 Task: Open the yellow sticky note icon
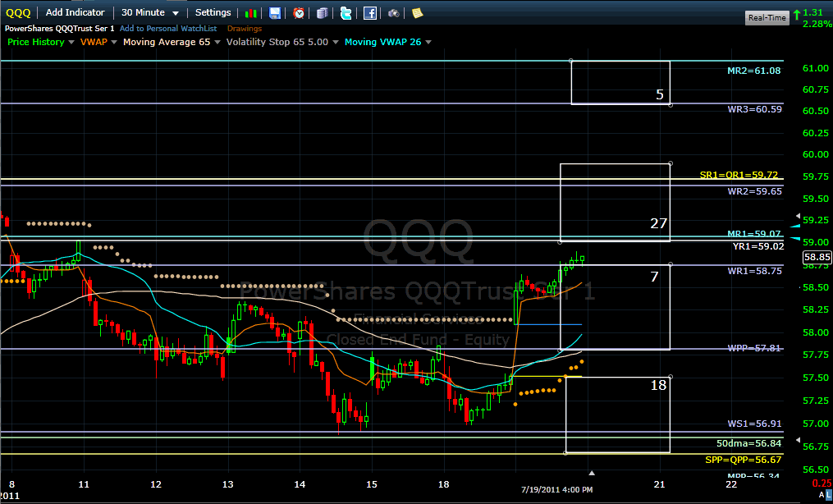[x=418, y=13]
